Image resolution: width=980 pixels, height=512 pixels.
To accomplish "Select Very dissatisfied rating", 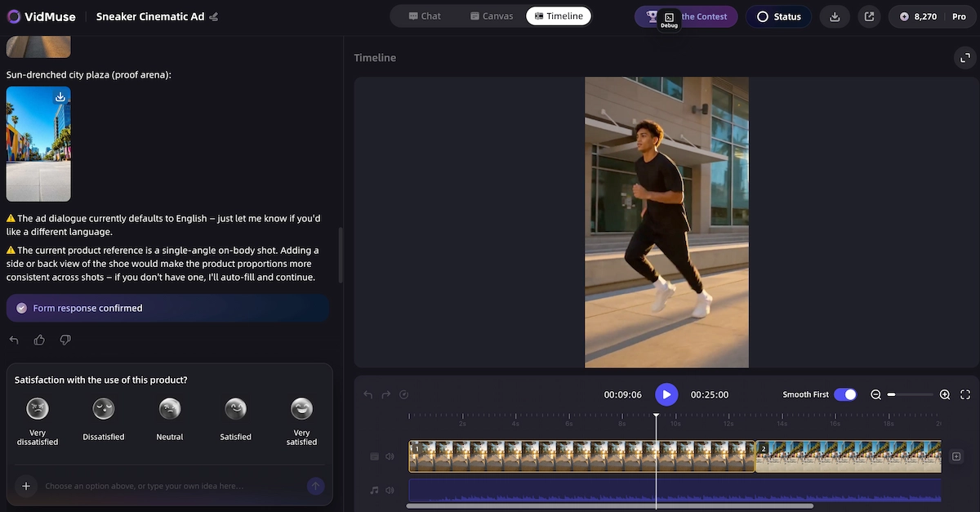I will click(38, 421).
